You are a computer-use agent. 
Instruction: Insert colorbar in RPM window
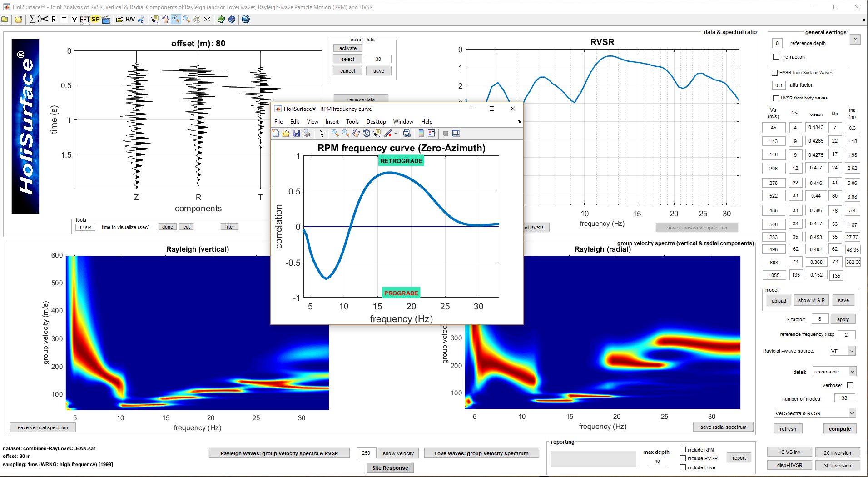pyautogui.click(x=421, y=133)
